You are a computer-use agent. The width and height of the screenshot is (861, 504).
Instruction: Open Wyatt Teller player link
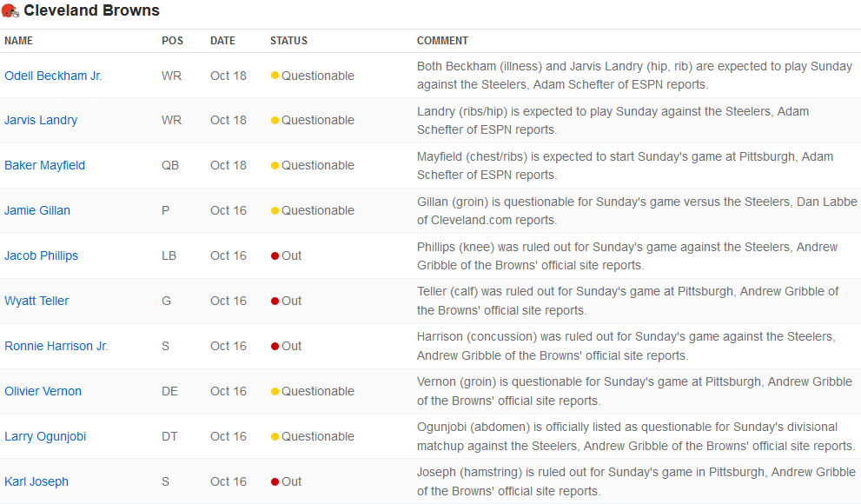(36, 301)
